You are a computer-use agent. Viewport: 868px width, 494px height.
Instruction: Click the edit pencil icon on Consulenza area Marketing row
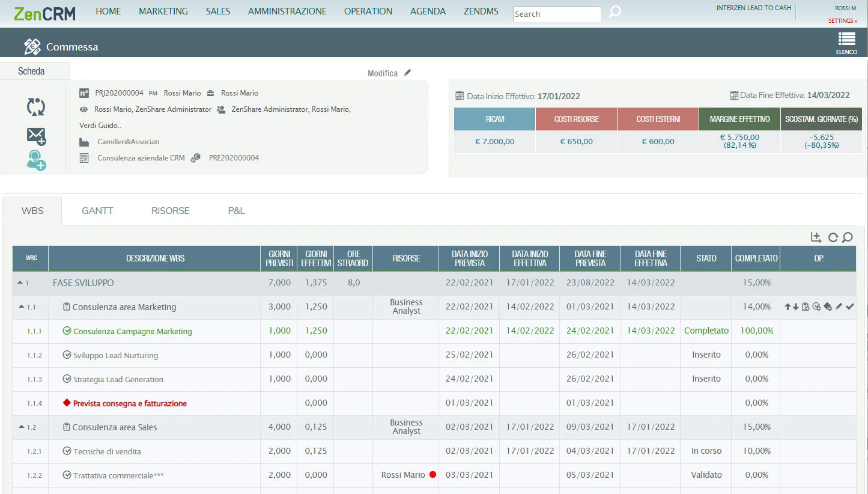[x=839, y=306]
